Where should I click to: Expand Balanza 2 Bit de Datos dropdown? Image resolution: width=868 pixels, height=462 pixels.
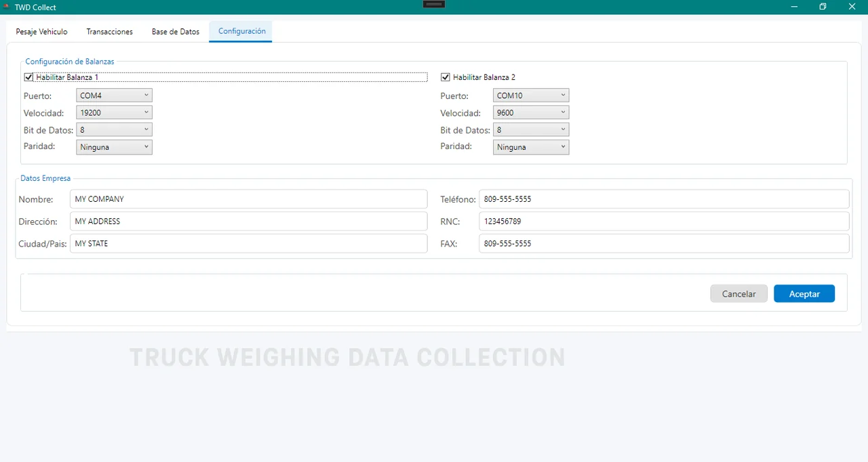tap(531, 129)
